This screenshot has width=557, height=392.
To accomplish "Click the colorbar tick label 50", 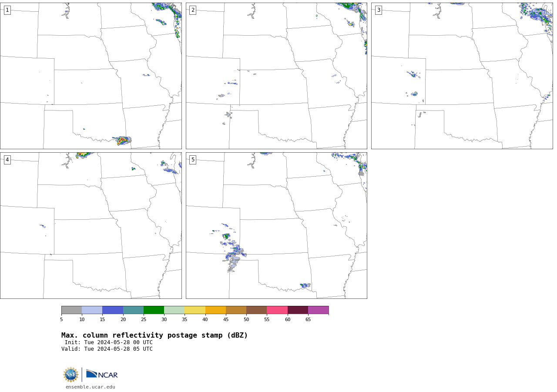I will tap(246, 320).
